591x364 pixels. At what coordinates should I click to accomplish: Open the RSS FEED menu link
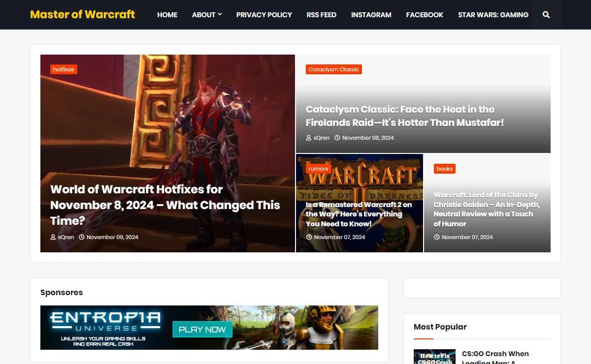[322, 15]
